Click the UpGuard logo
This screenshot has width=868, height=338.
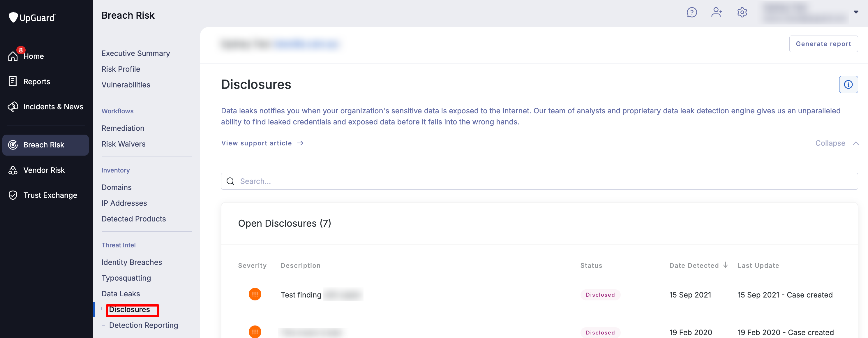[x=32, y=17]
